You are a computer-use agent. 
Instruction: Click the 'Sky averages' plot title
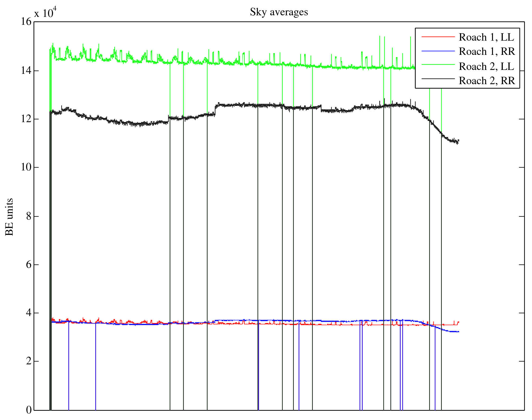pos(279,12)
